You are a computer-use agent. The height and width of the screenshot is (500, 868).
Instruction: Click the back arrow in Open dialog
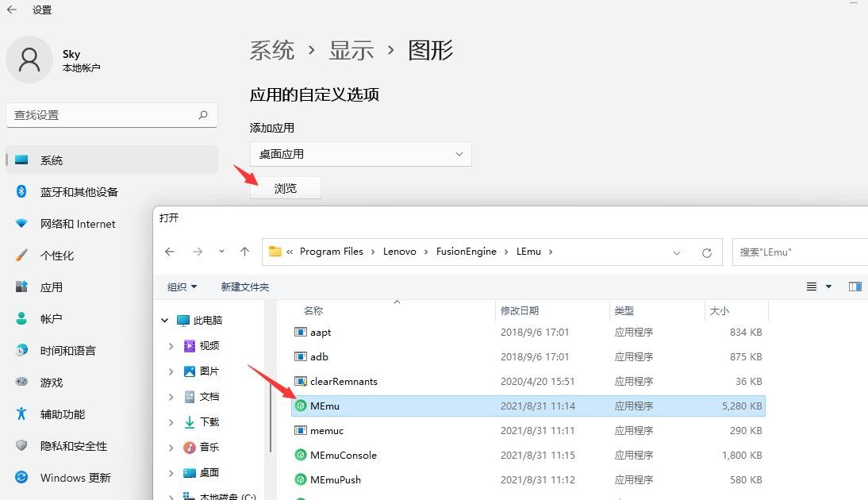pyautogui.click(x=170, y=252)
